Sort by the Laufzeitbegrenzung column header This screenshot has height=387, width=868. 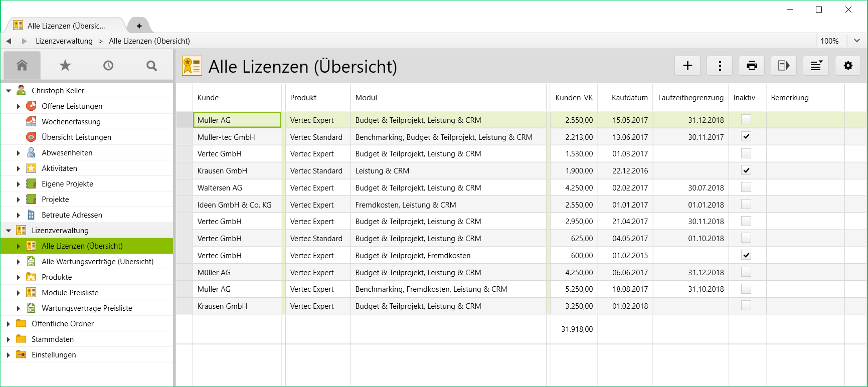[x=690, y=97]
